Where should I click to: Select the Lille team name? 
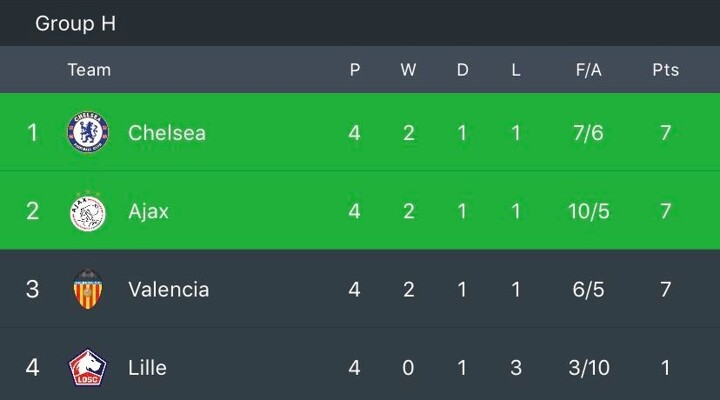click(147, 367)
